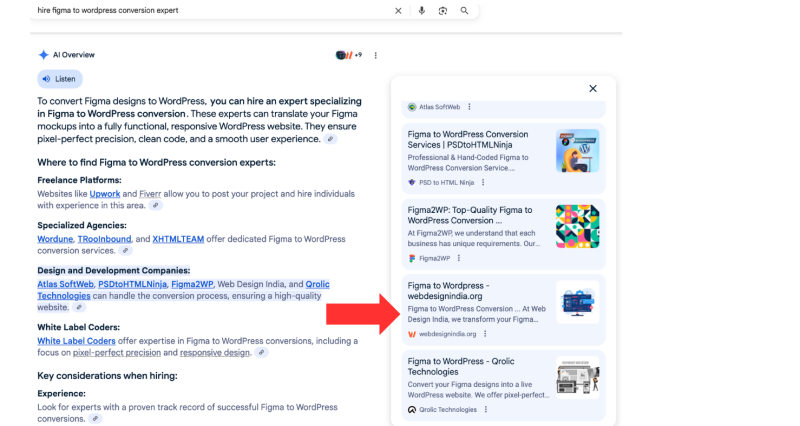Click the Figma2WP colorful pattern thumbnail
The height and width of the screenshot is (426, 800).
tap(578, 227)
